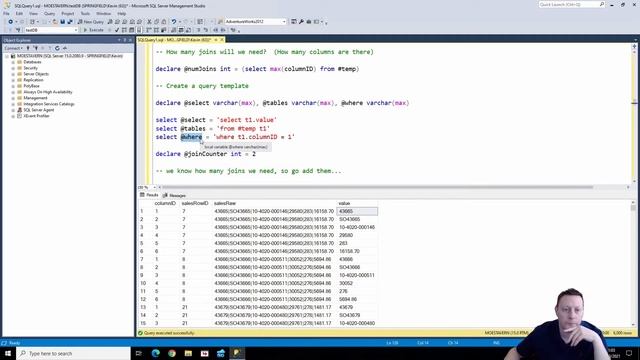Select the value cell 43665 in row 1
Image resolution: width=640 pixels, height=360 pixels.
pyautogui.click(x=357, y=211)
